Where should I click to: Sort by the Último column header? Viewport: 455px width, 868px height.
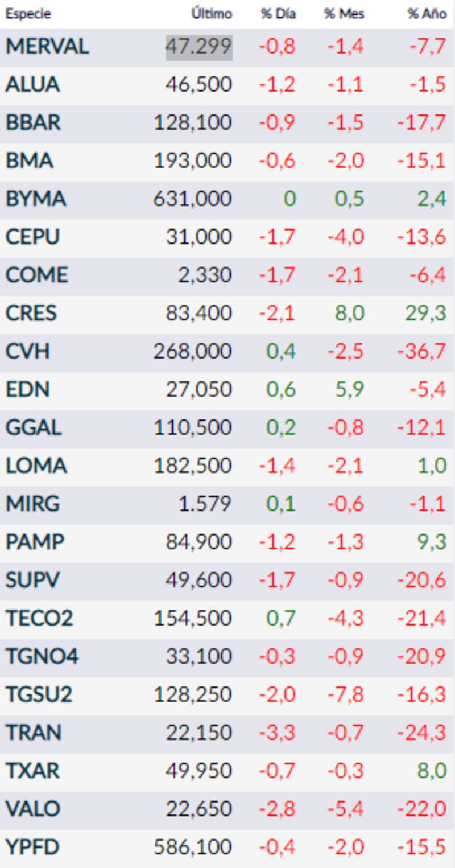pos(212,14)
